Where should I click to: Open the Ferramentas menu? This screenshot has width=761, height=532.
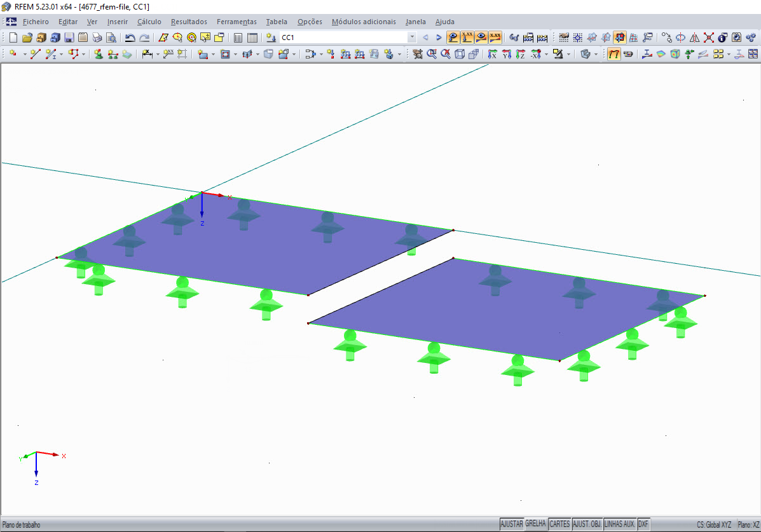tap(237, 22)
